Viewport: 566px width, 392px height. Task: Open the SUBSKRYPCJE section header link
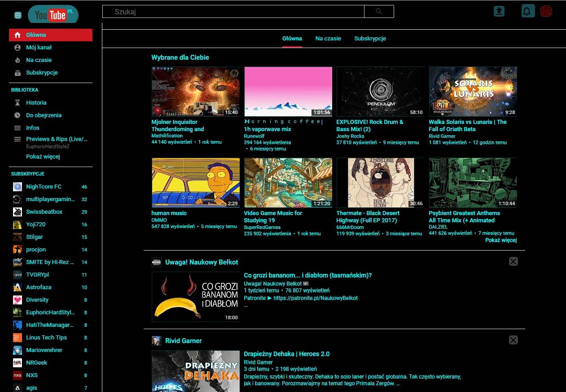click(x=28, y=174)
